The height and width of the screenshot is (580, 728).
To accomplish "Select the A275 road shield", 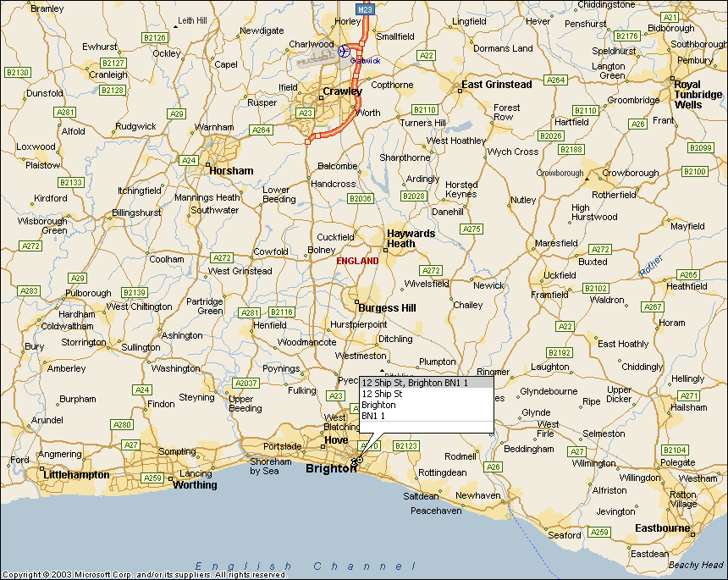I will click(x=471, y=229).
